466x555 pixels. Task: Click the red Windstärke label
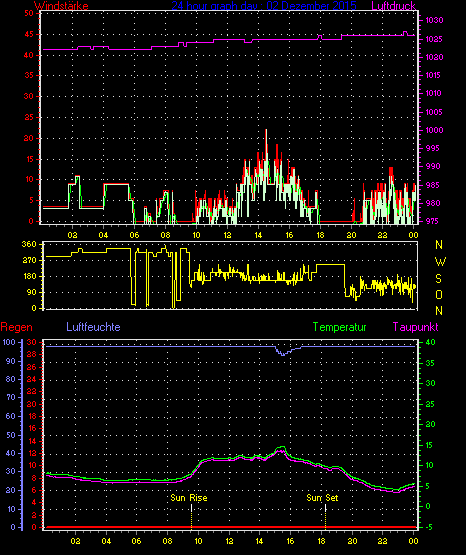coord(61,5)
